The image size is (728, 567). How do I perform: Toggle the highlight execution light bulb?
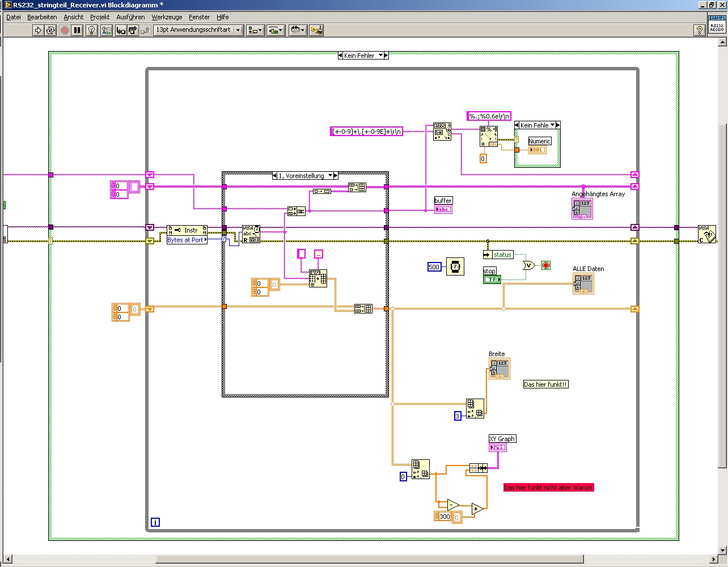[x=92, y=30]
